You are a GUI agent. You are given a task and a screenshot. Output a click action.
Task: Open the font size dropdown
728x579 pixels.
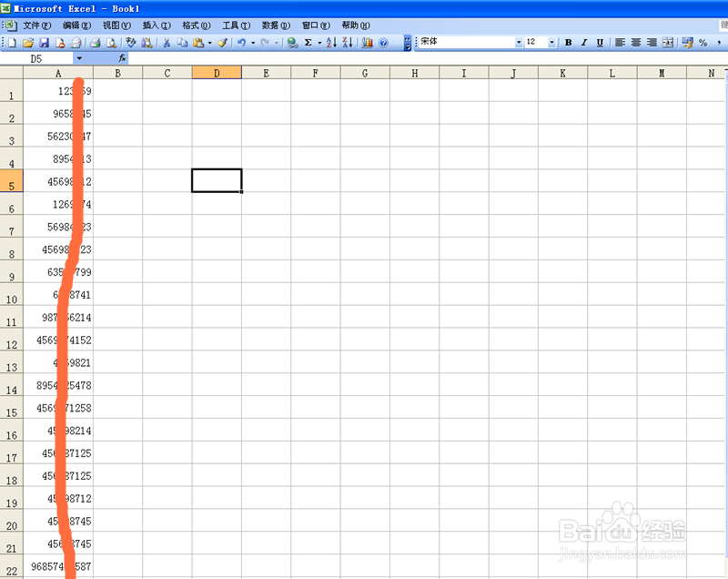[551, 42]
